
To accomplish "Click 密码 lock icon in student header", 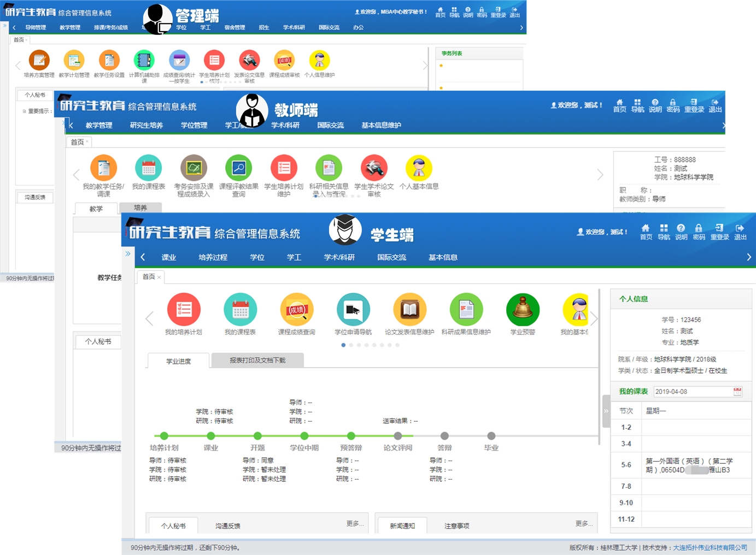I will pyautogui.click(x=699, y=231).
